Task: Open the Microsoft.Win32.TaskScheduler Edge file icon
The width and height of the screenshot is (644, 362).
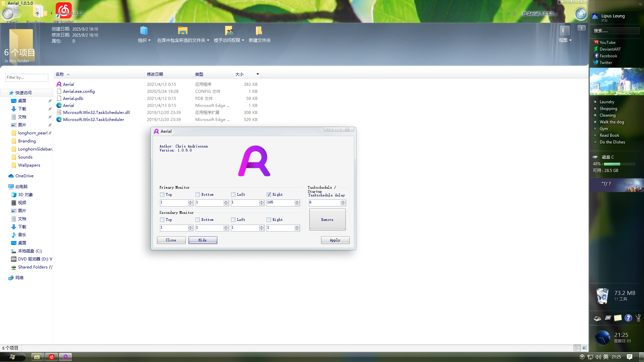Action: (x=59, y=120)
